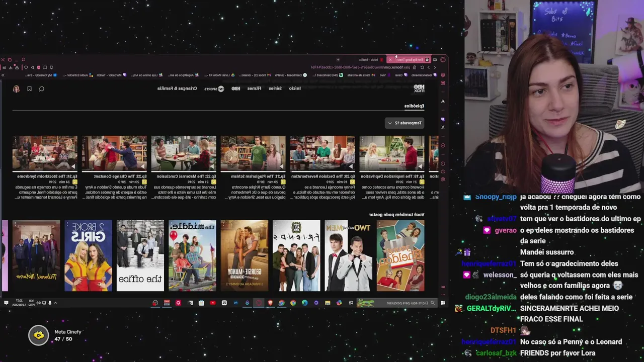Play Ep.22 The Maternal Conclusion thumbnail

(184, 153)
